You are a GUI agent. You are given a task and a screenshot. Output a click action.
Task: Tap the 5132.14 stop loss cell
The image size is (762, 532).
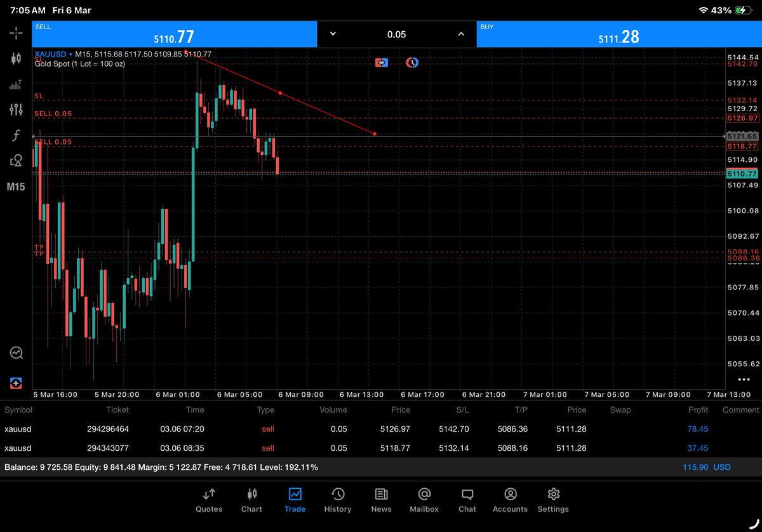coord(453,448)
